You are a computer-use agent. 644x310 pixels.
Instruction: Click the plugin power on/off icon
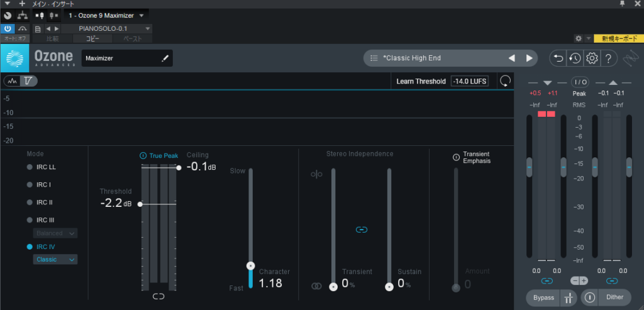tap(8, 29)
